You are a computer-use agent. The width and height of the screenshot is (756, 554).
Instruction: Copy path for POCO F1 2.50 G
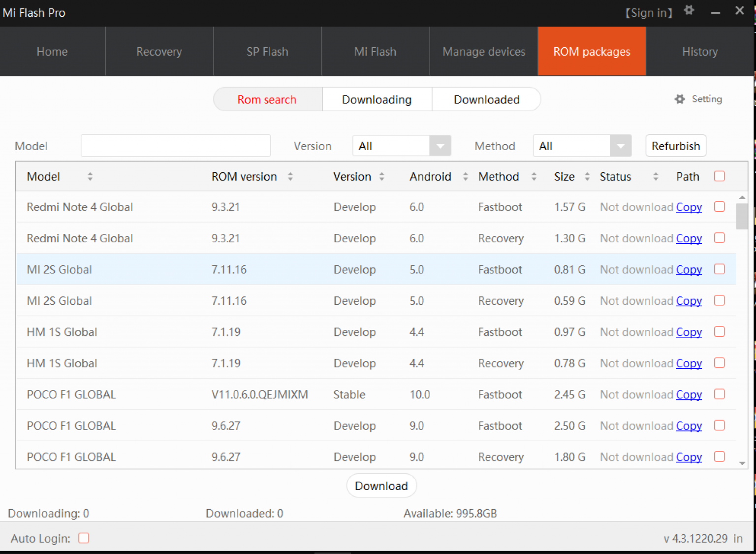tap(689, 426)
